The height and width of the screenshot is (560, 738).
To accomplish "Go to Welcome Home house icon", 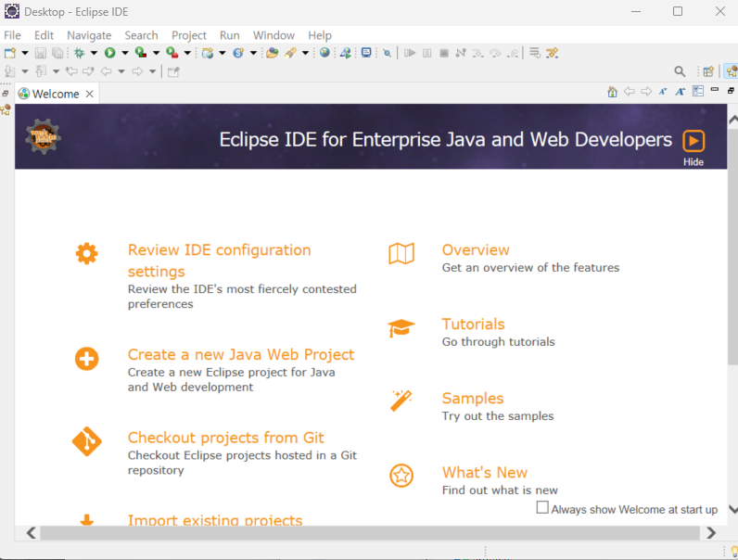I will click(612, 92).
